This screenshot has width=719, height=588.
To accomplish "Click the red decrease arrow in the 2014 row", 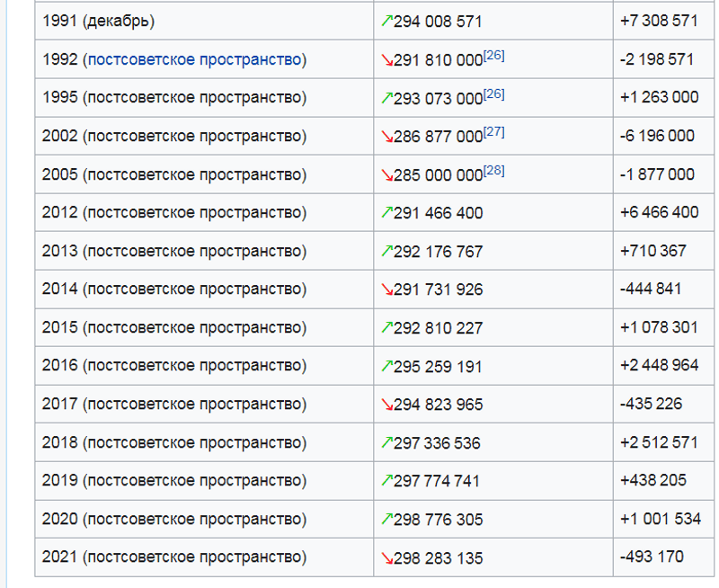I will point(387,290).
